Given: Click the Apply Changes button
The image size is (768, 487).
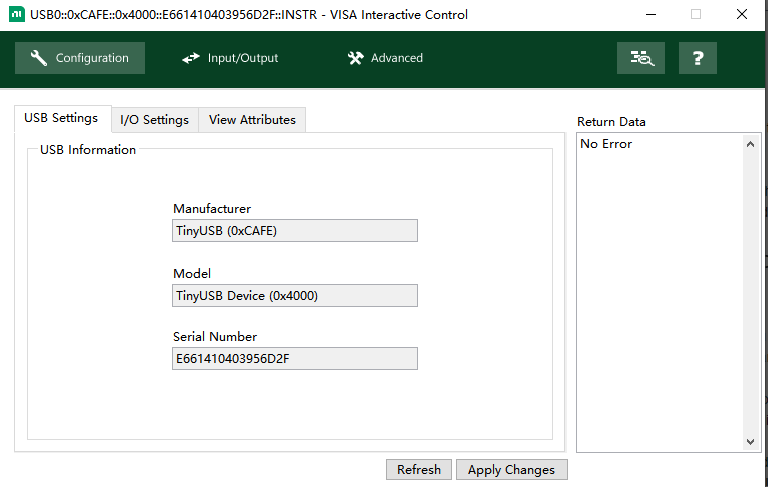Looking at the screenshot, I should coord(511,469).
